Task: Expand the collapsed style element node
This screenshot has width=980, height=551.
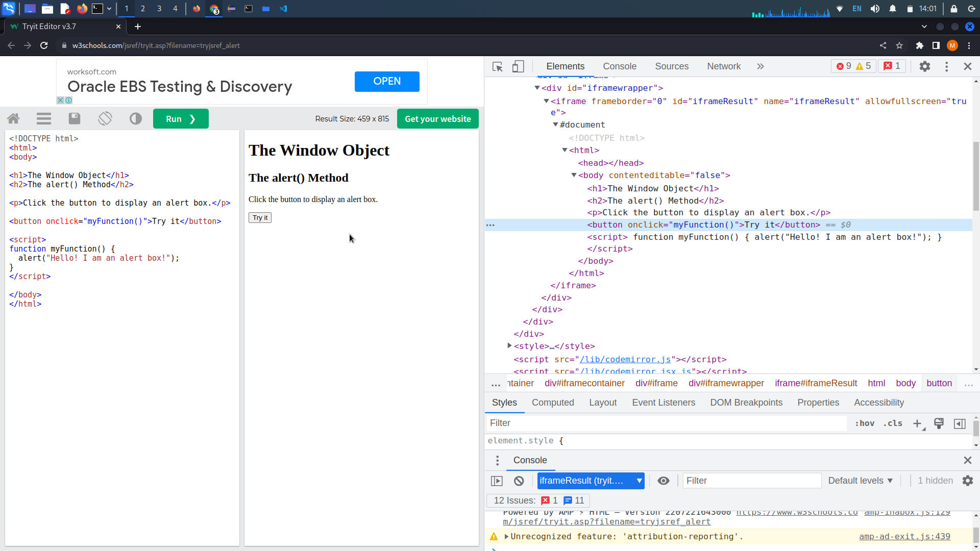Action: [509, 346]
